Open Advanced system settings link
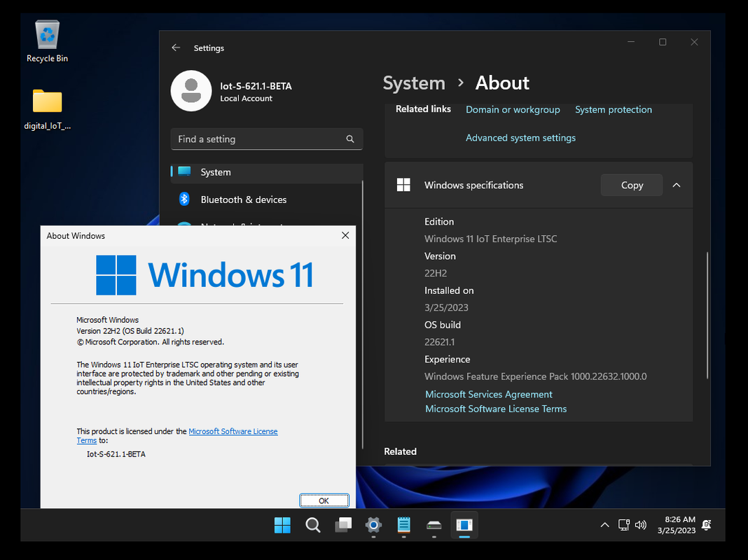748x560 pixels. pyautogui.click(x=520, y=138)
